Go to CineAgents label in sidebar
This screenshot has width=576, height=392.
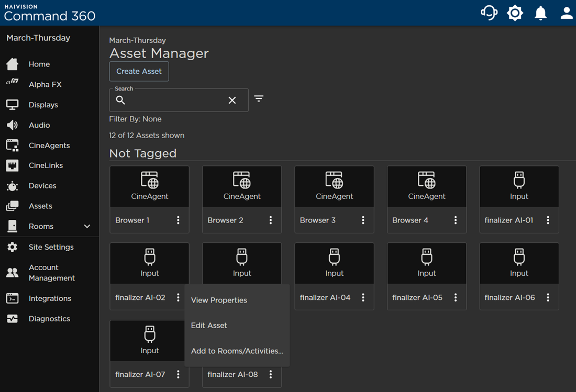click(x=49, y=145)
